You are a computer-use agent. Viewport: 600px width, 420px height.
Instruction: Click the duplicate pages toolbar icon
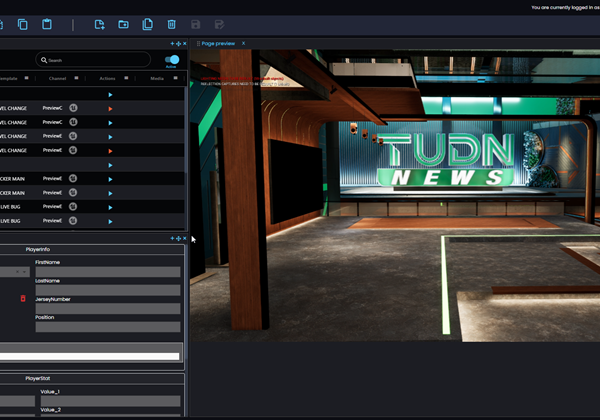tap(148, 24)
